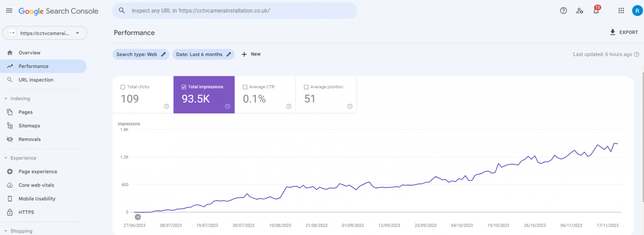Open the Google apps grid icon
Screen dimensions: 644x235
pos(621,11)
